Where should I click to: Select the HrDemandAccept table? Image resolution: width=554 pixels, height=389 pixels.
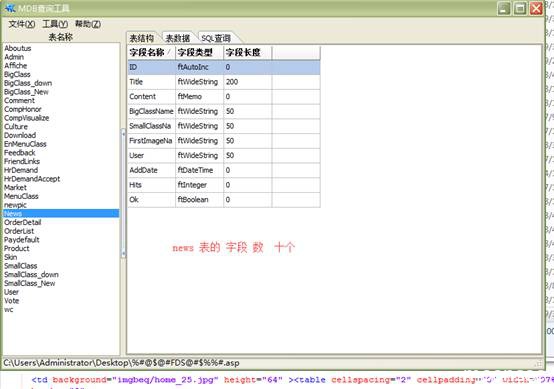pyautogui.click(x=32, y=179)
